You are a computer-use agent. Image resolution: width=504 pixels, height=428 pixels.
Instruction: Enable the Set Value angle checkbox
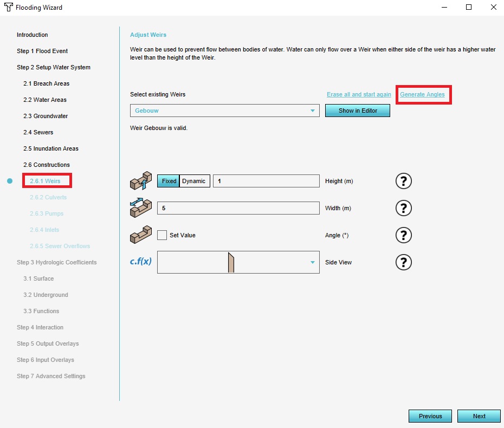tap(162, 235)
